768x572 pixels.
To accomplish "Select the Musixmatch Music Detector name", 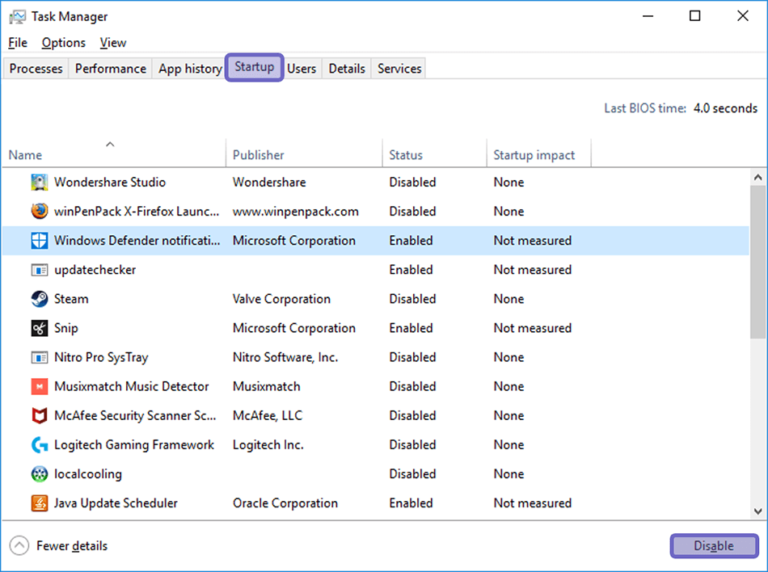I will (131, 386).
